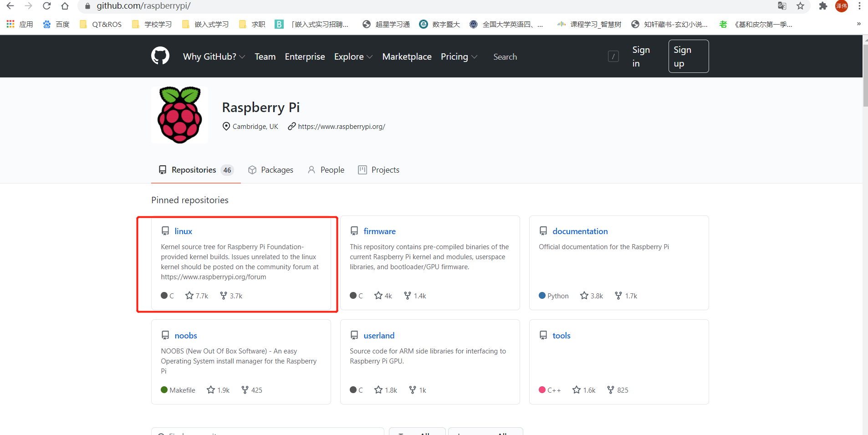The height and width of the screenshot is (435, 868).
Task: Select the Projects tab
Action: pyautogui.click(x=379, y=170)
